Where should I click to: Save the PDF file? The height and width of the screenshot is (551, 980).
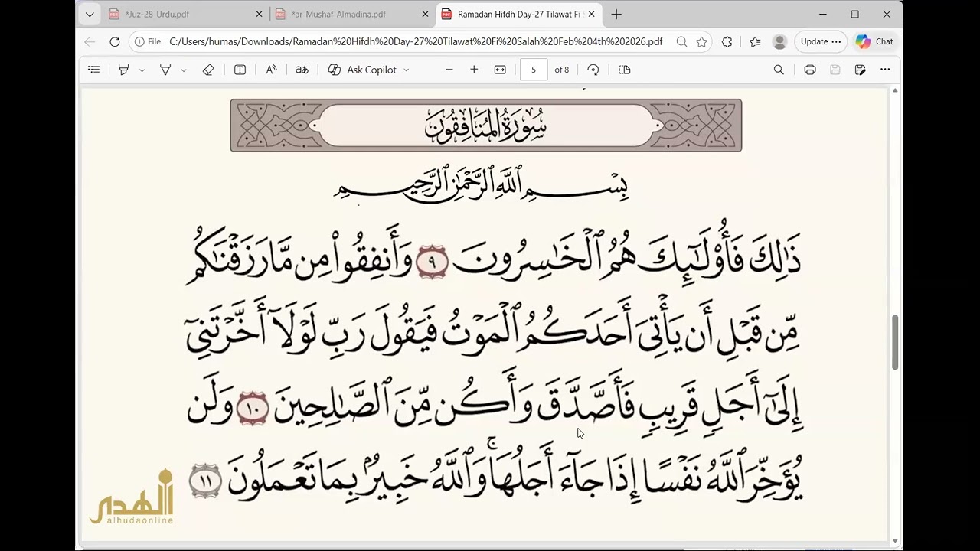click(x=835, y=70)
